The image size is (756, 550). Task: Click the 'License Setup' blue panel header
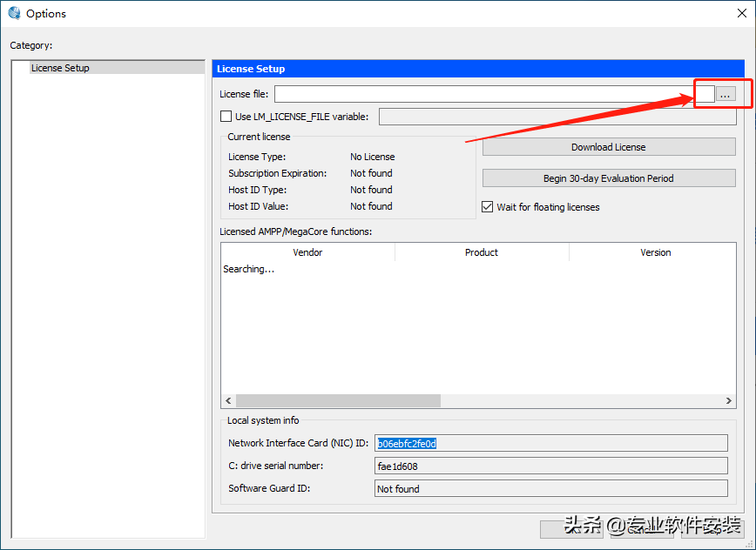pos(478,69)
